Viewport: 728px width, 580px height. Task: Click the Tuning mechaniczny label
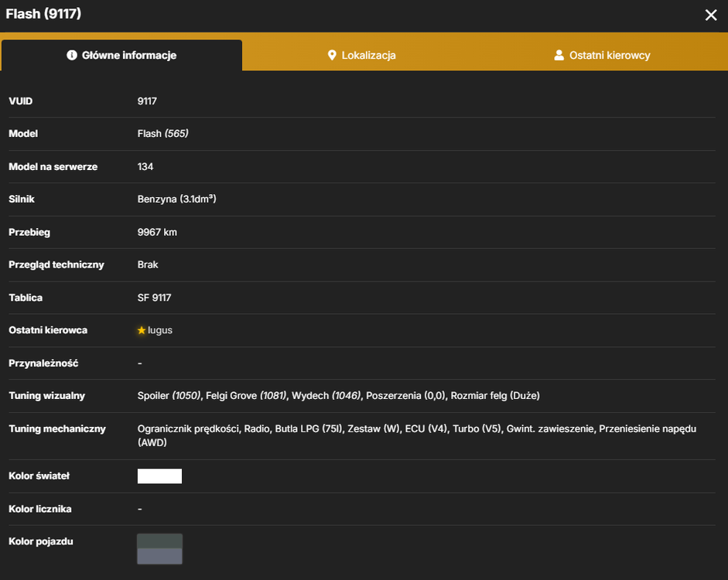57,428
